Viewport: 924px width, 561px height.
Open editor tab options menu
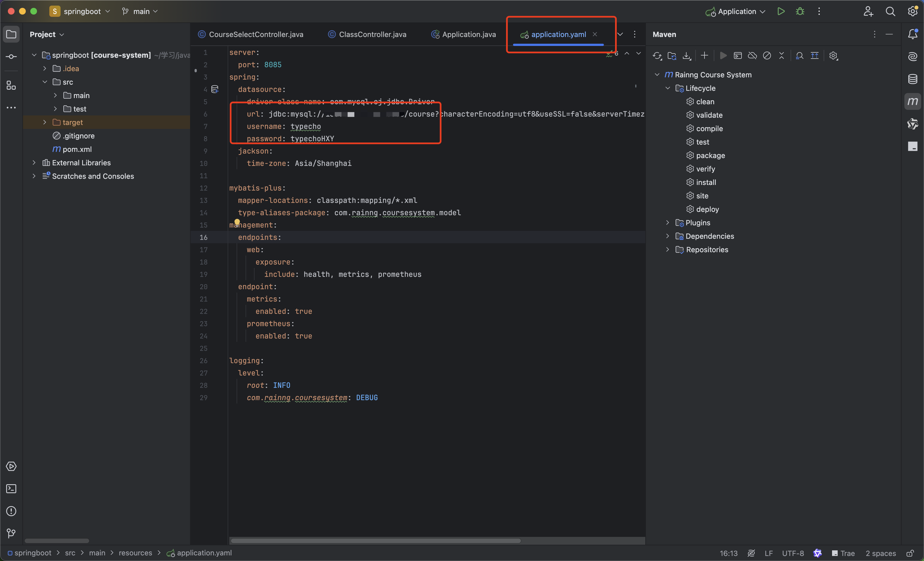pos(634,34)
